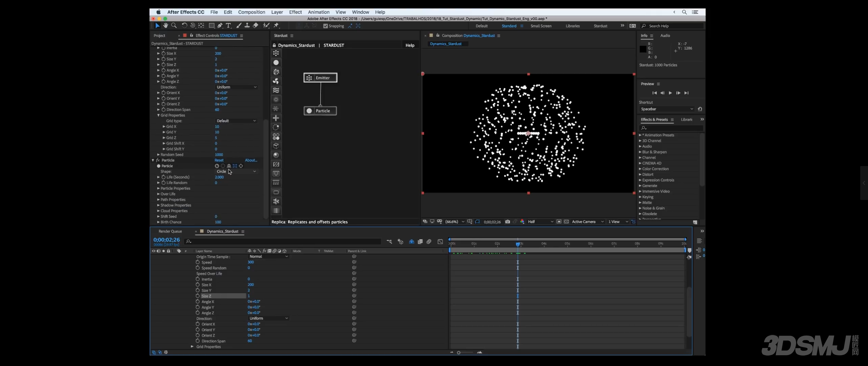Collapse the Grid Properties group in Effect Controls

tap(158, 115)
